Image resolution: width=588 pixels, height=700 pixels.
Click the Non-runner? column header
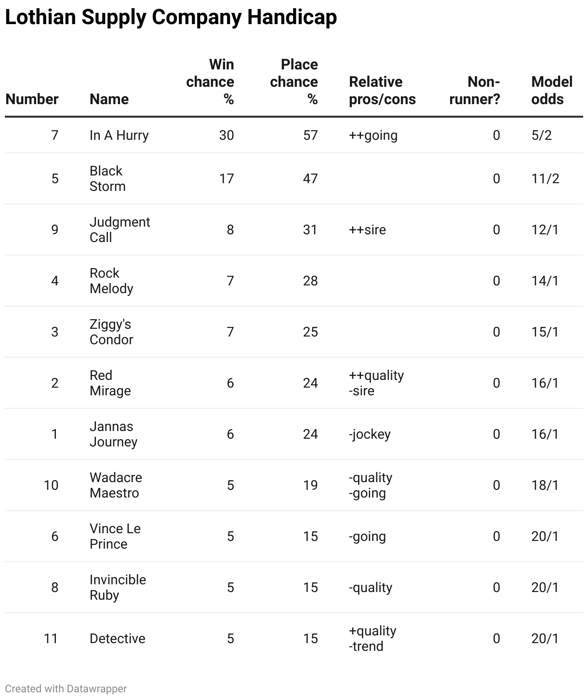[475, 90]
